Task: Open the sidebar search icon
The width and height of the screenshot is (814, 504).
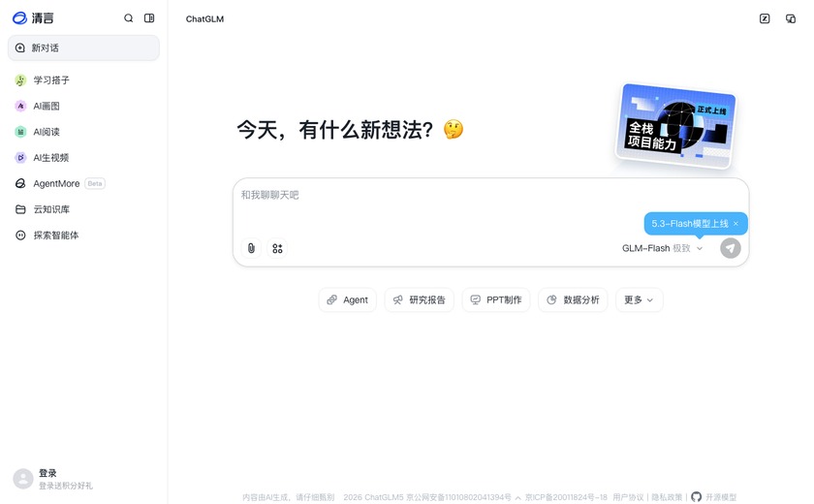Action: (x=128, y=18)
